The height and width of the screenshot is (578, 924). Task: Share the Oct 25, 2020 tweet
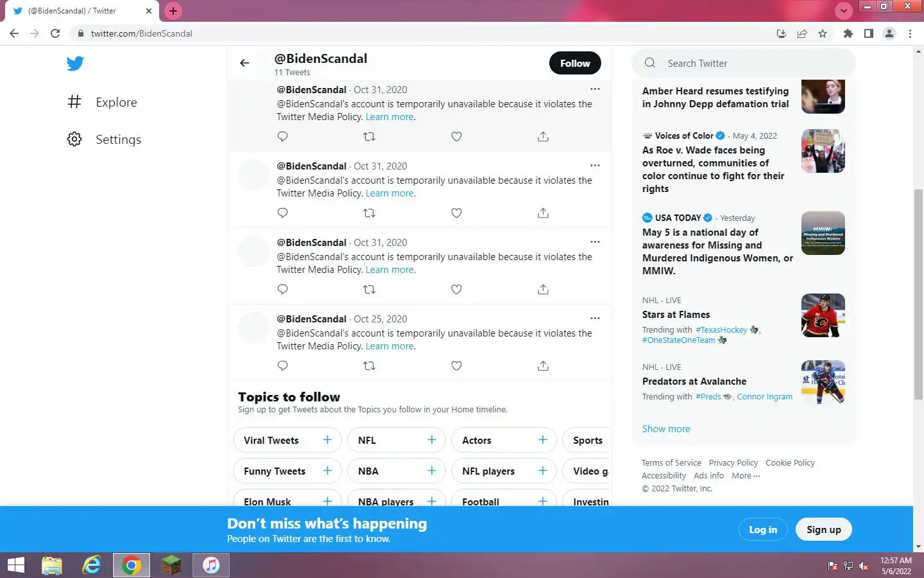[x=543, y=365]
